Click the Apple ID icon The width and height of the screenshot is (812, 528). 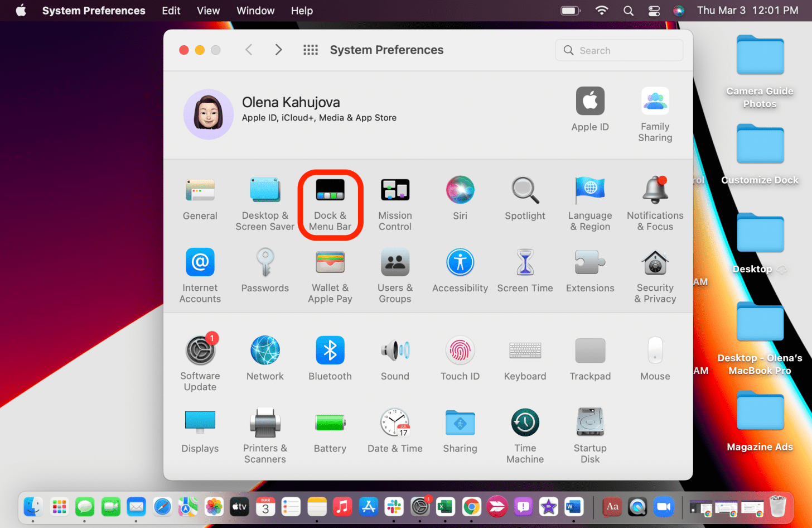click(x=590, y=102)
